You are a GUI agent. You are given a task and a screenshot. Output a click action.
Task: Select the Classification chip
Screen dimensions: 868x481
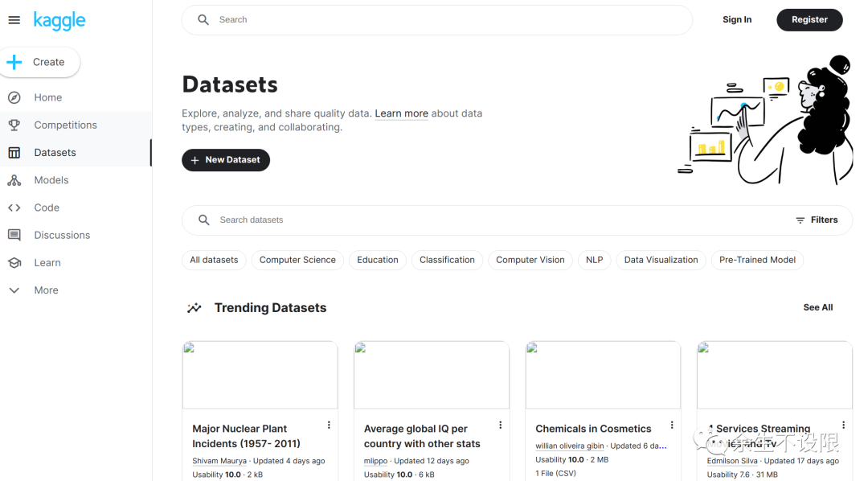(x=447, y=260)
